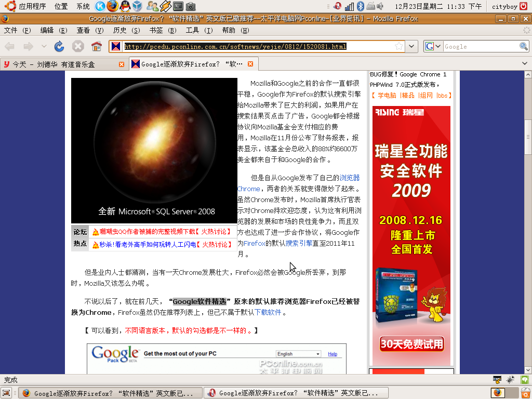This screenshot has width=532, height=399.
Task: Click the Stop loading button
Action: 78,46
